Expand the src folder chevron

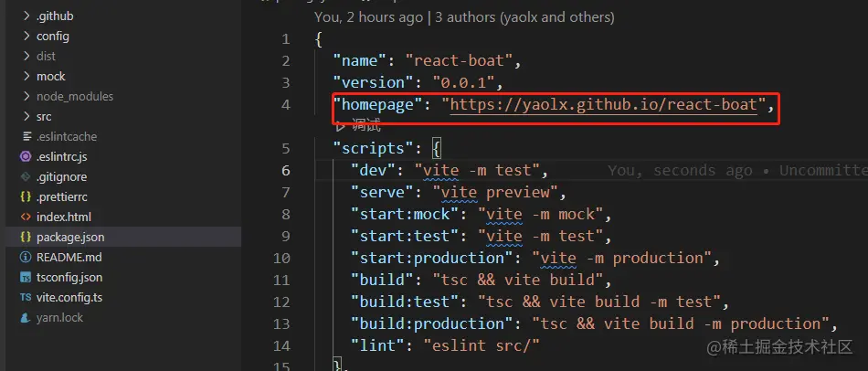pyautogui.click(x=26, y=116)
